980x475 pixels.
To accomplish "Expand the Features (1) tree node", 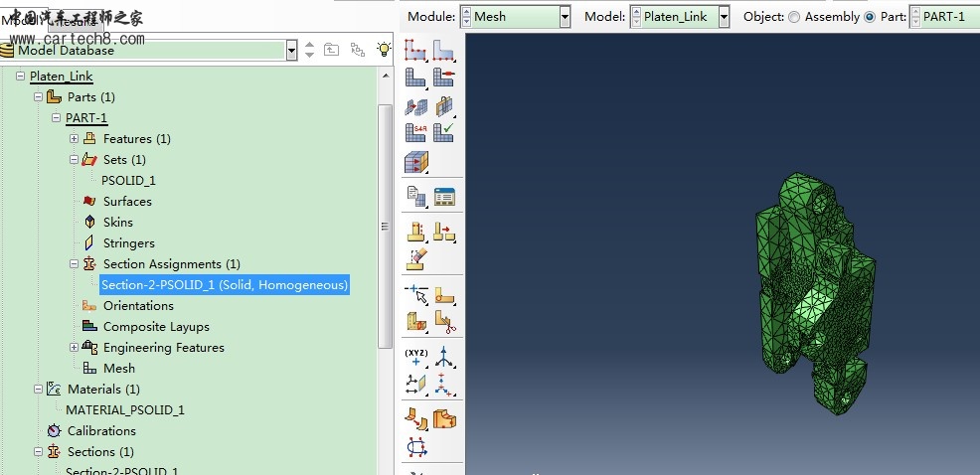I will pos(74,138).
